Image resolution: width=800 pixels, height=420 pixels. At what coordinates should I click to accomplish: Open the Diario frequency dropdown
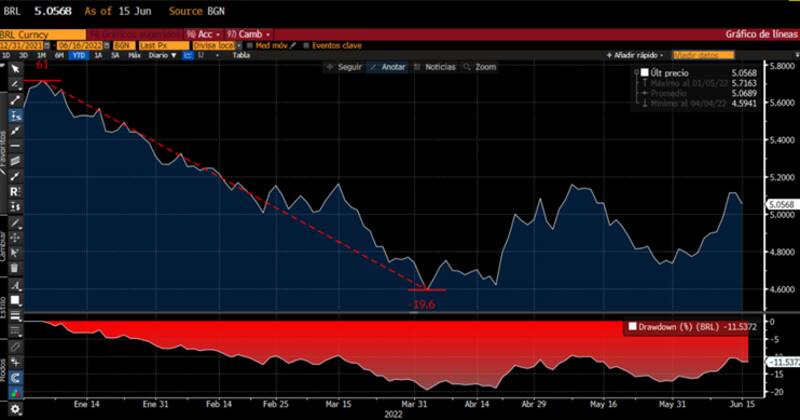(162, 56)
